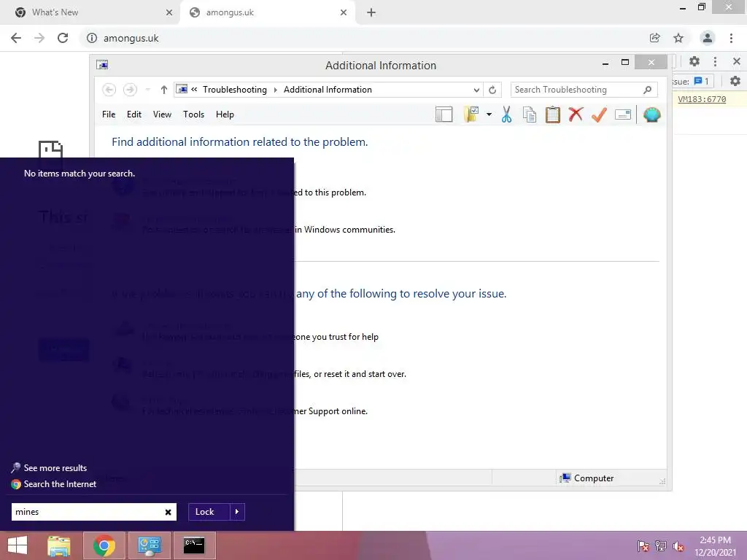747x560 pixels.
Task: Click the Start menu search box
Action: 94,512
